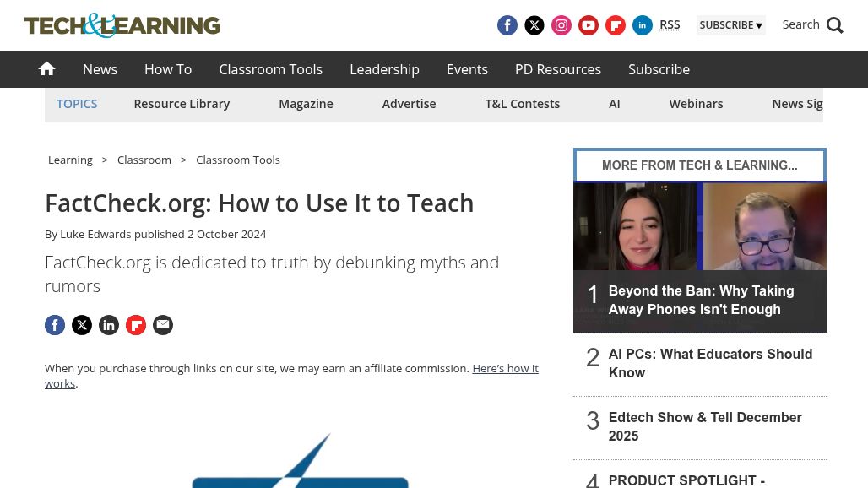Open the "Here's how it works" affiliate link
The height and width of the screenshot is (488, 868).
[x=505, y=369]
